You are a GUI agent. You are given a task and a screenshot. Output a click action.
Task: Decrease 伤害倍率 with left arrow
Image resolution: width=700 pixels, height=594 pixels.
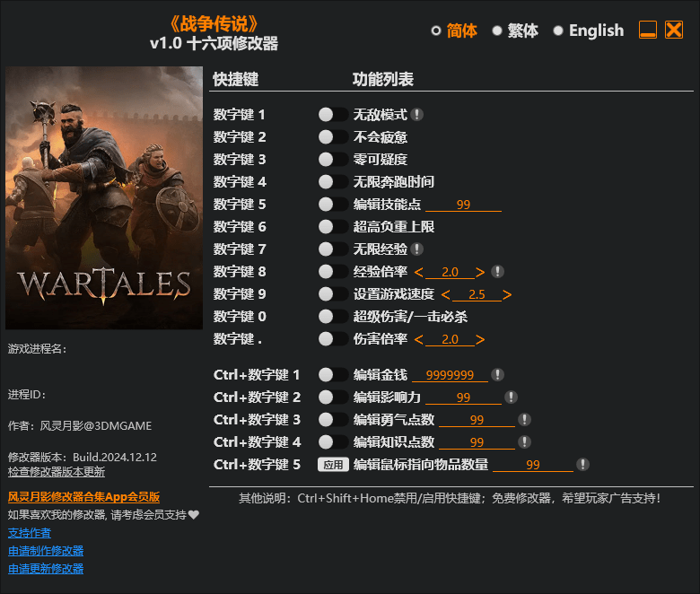tap(419, 339)
